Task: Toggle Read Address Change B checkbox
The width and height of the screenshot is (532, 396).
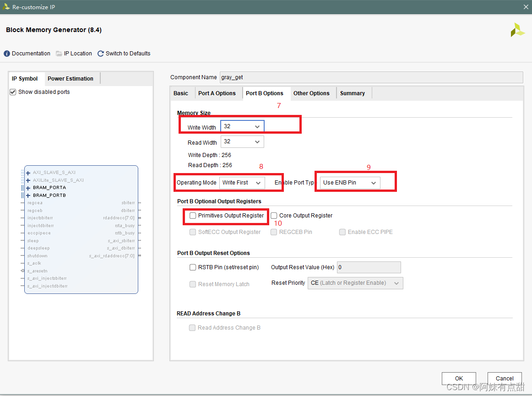Action: click(192, 328)
